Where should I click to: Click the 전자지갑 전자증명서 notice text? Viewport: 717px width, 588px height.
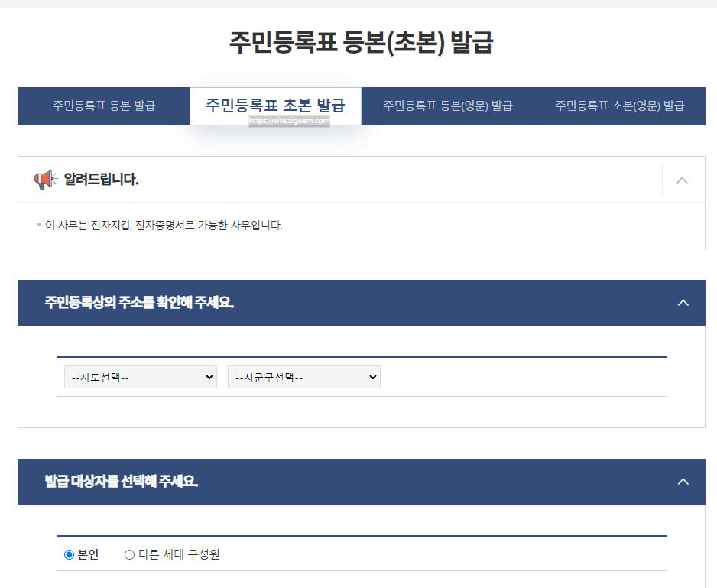(163, 226)
